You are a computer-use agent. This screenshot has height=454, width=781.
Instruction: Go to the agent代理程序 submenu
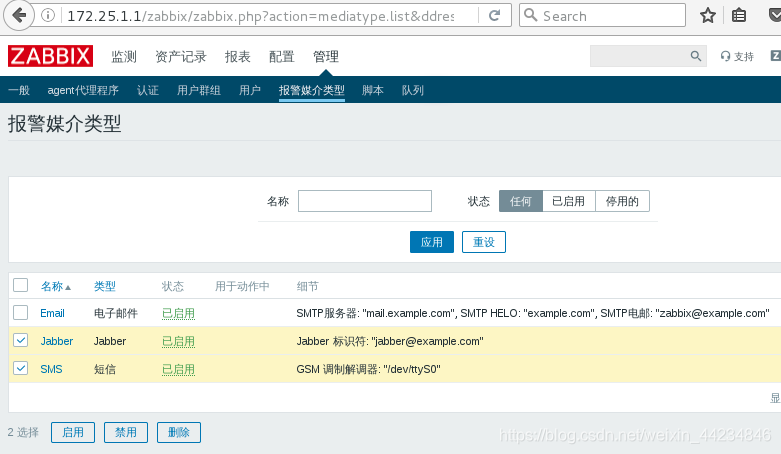tap(83, 90)
